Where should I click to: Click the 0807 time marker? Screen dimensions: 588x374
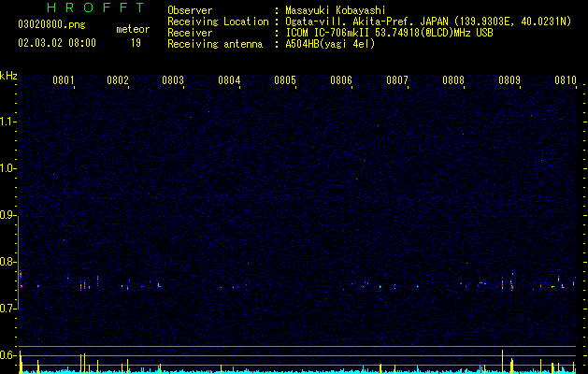click(397, 80)
